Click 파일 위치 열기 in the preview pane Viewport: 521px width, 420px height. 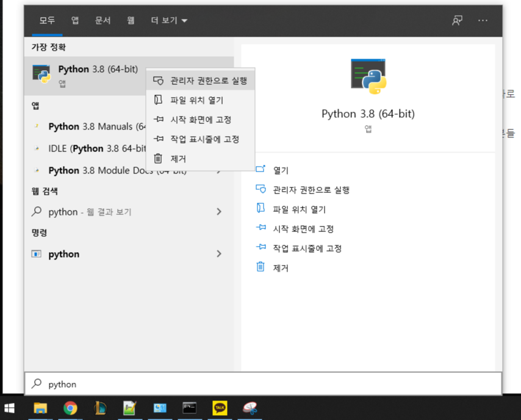[299, 209]
